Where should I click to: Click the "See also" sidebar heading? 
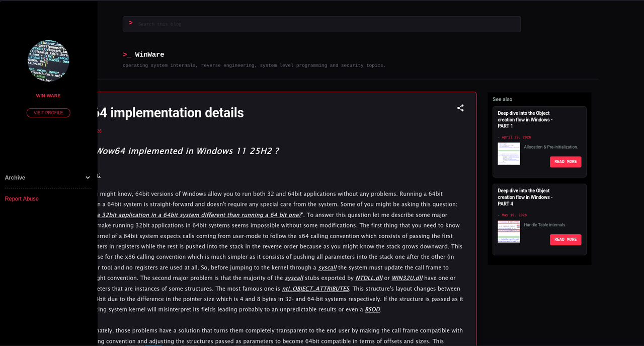(503, 99)
